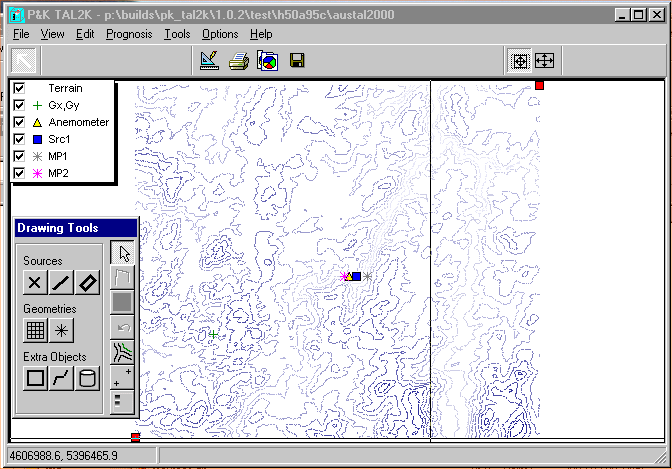Select the cylinder extra object tool
Screen dimensions: 672x469
87,378
